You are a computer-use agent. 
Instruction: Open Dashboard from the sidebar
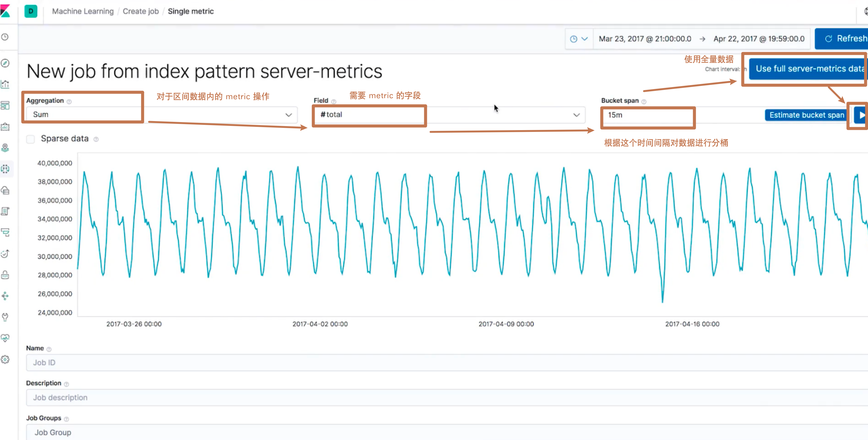5,105
